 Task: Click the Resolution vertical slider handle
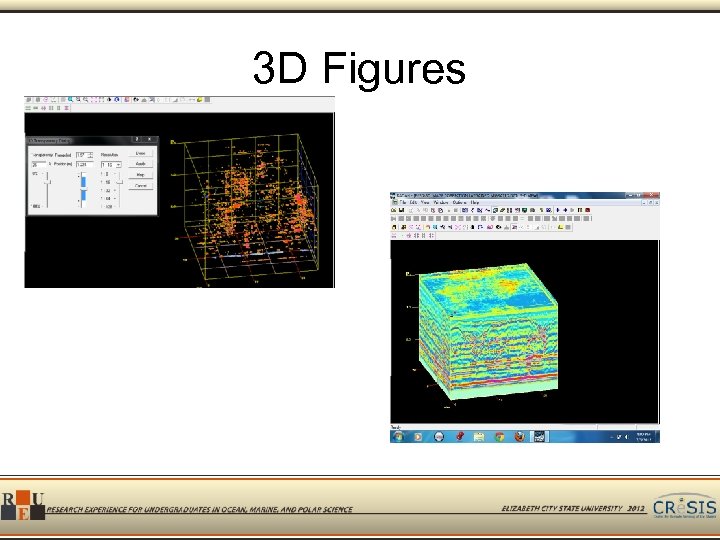coord(120,182)
